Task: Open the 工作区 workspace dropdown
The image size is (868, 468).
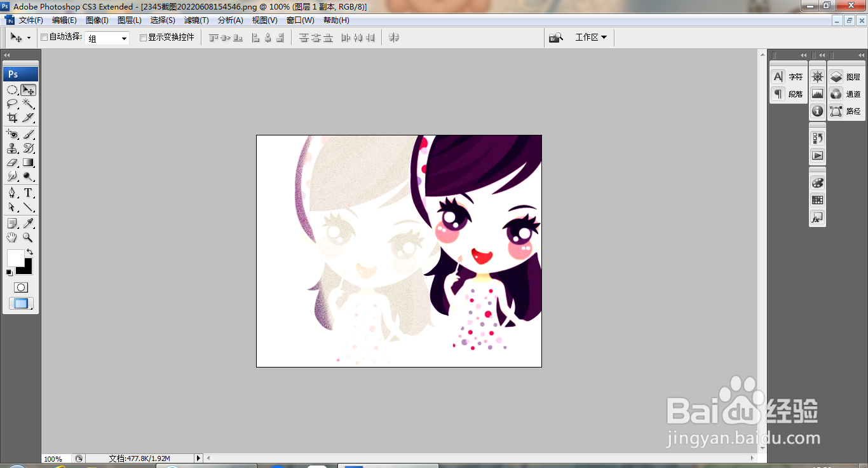Action: pos(591,38)
